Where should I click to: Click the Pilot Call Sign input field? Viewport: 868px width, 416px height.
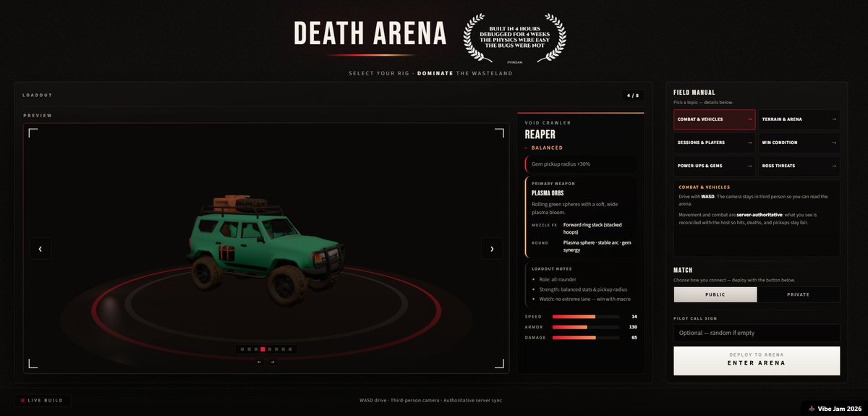(757, 333)
